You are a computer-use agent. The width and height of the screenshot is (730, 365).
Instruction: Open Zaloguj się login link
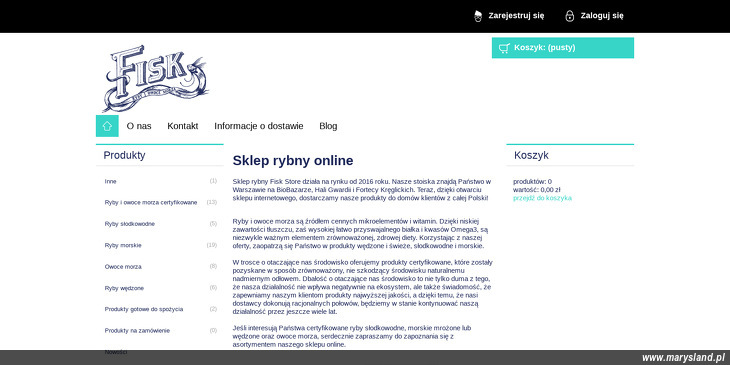(602, 15)
